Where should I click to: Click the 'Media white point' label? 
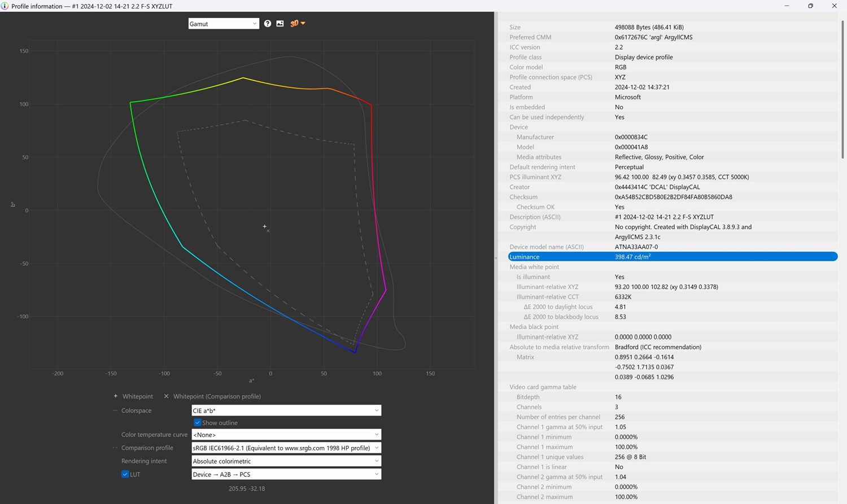click(534, 267)
